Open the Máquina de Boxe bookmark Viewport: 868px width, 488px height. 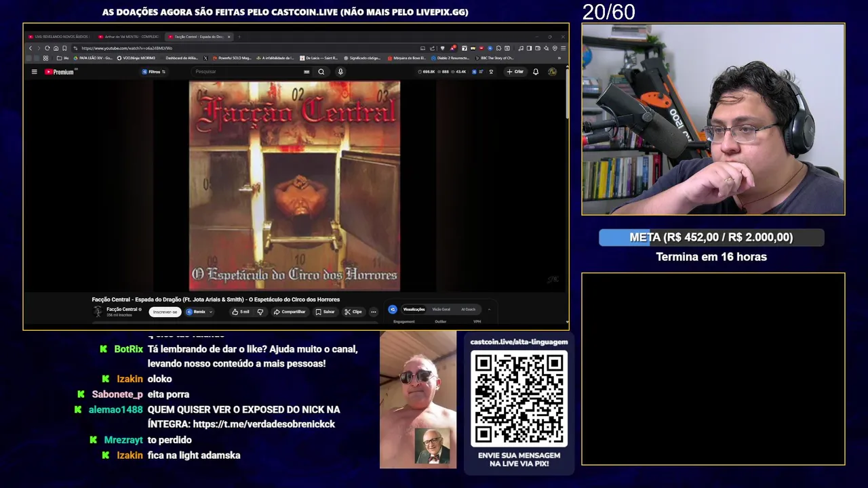tap(406, 58)
